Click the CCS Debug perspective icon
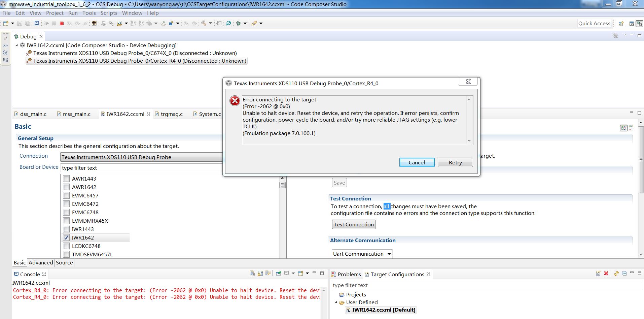The width and height of the screenshot is (644, 319). (x=639, y=24)
